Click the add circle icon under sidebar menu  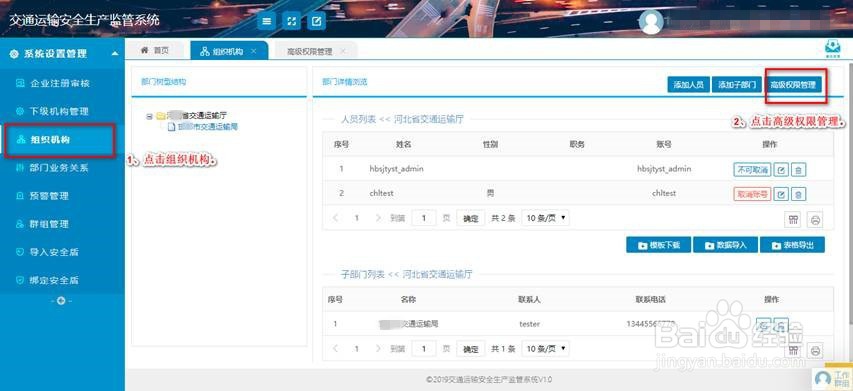tap(61, 300)
